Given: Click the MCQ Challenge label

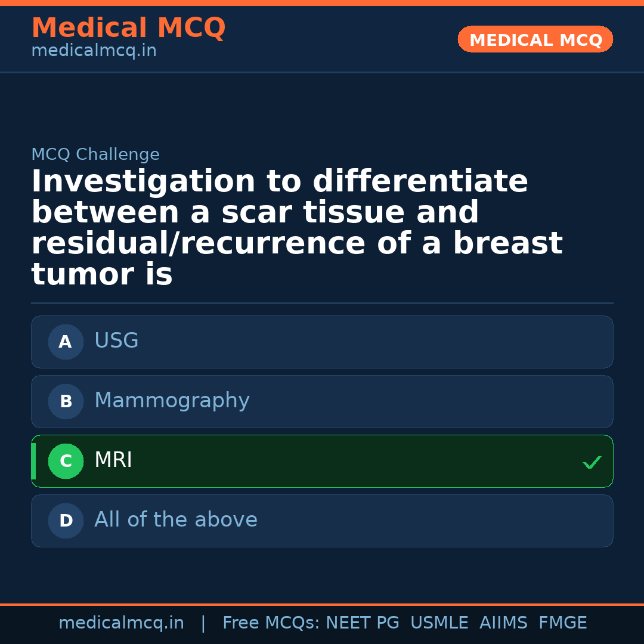Looking at the screenshot, I should click(x=95, y=155).
